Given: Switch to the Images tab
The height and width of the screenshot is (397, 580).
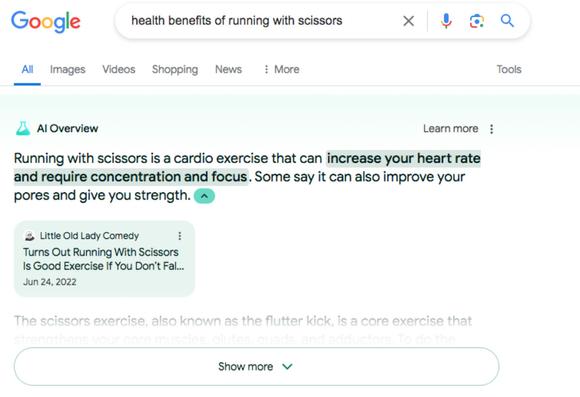Looking at the screenshot, I should click(67, 69).
